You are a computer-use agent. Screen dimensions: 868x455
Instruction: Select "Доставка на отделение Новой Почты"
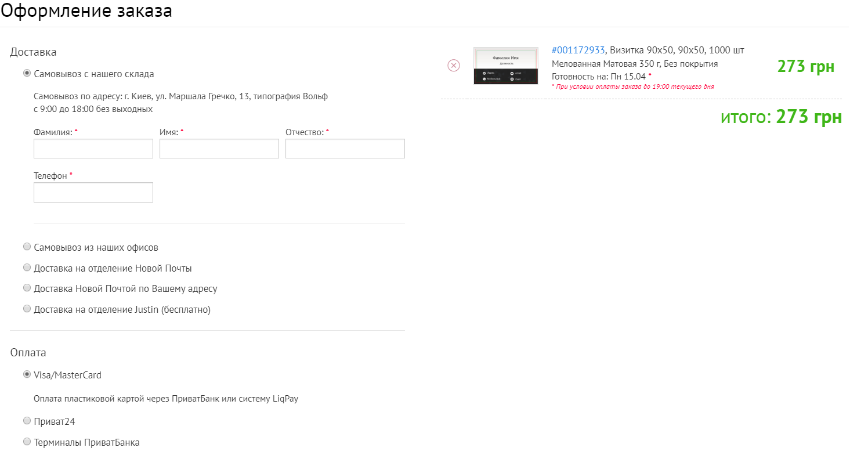tap(27, 268)
